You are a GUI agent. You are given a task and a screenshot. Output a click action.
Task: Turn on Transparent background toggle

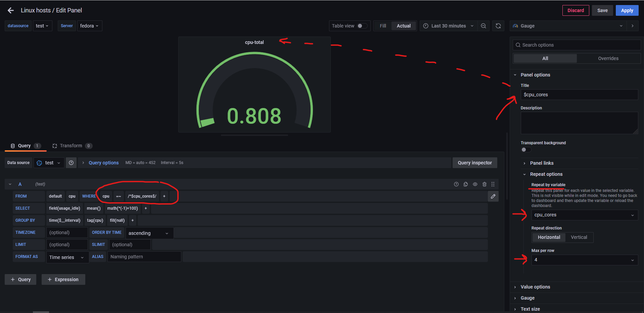click(526, 150)
